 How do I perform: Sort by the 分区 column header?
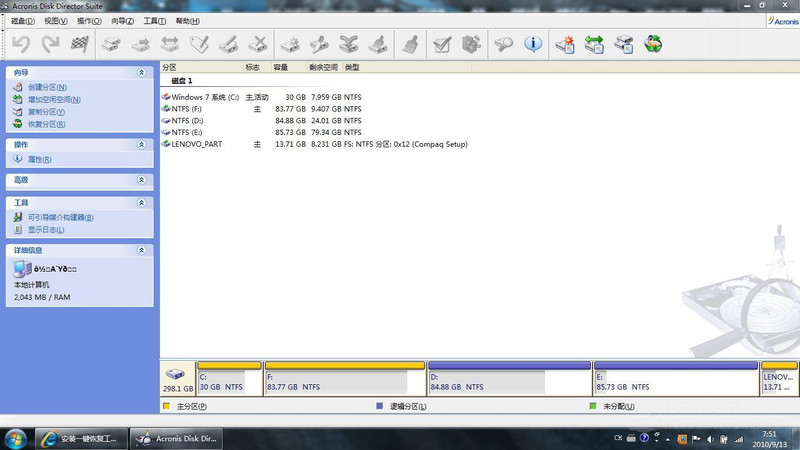click(202, 67)
